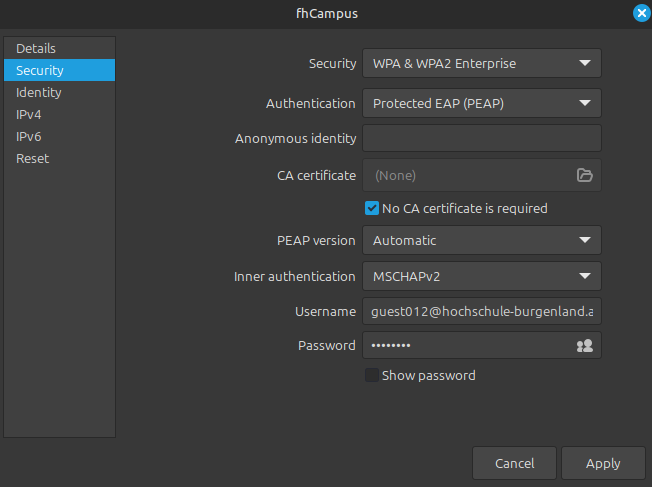Go to the Identity section
This screenshot has width=652, height=487.
[59, 92]
